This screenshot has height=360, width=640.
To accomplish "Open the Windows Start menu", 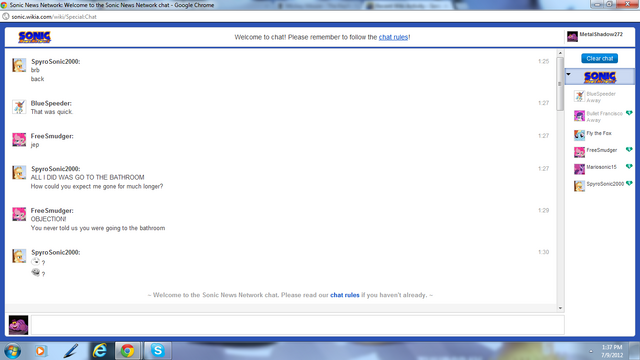I will tap(12, 351).
